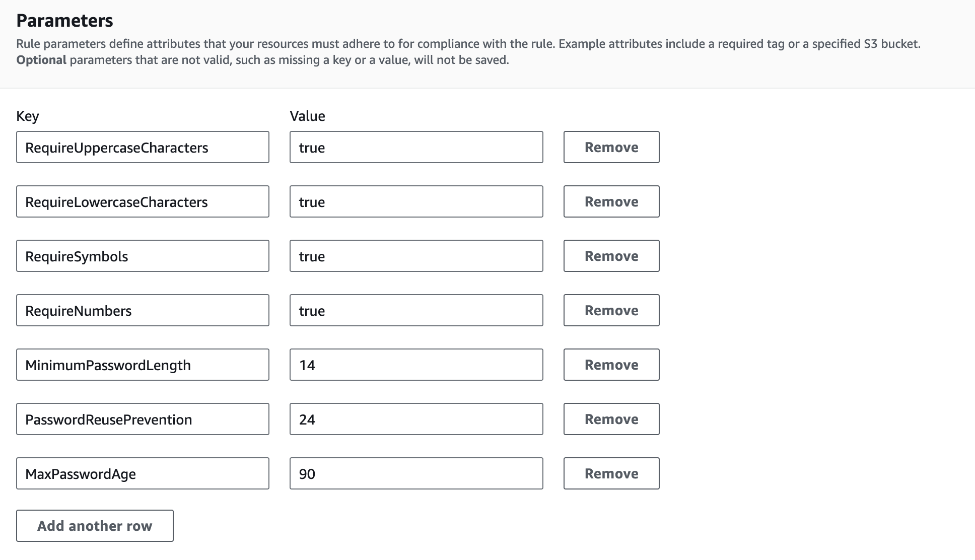Edit the MaxPasswordAge value field
Viewport: 975px width, 560px height.
click(415, 473)
